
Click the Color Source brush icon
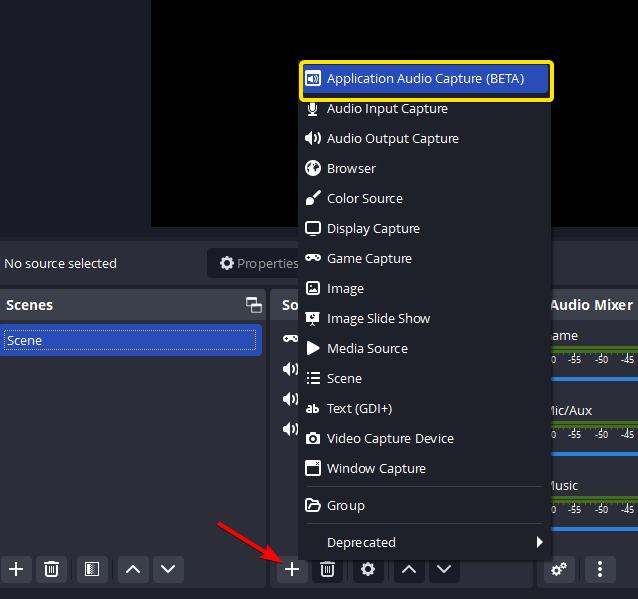tap(313, 199)
